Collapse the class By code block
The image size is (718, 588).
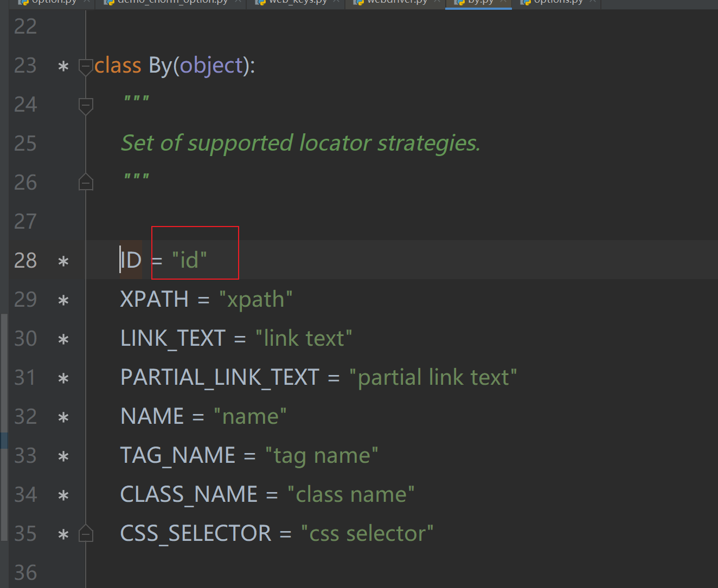pyautogui.click(x=86, y=67)
